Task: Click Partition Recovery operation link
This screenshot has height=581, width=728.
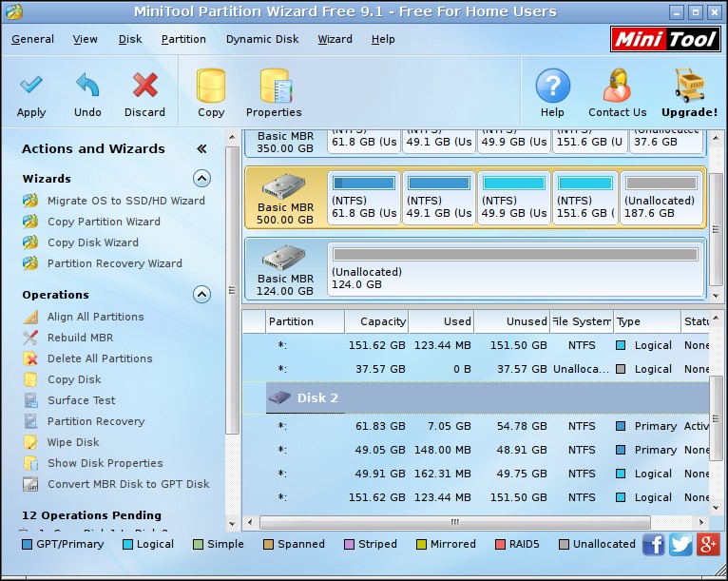Action: pyautogui.click(x=96, y=421)
